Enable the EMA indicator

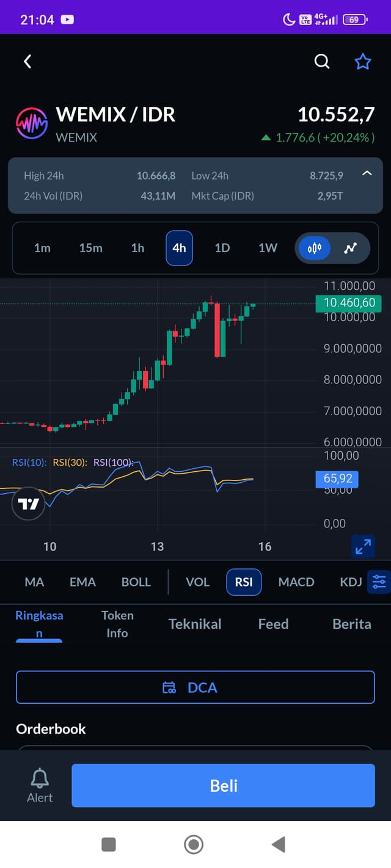click(x=82, y=582)
